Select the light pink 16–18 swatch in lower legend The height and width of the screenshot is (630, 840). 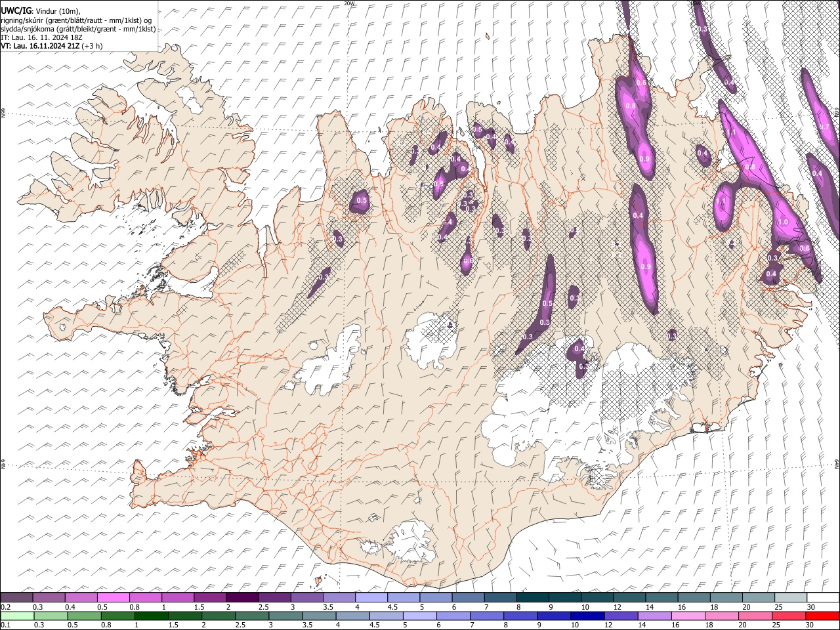688,616
